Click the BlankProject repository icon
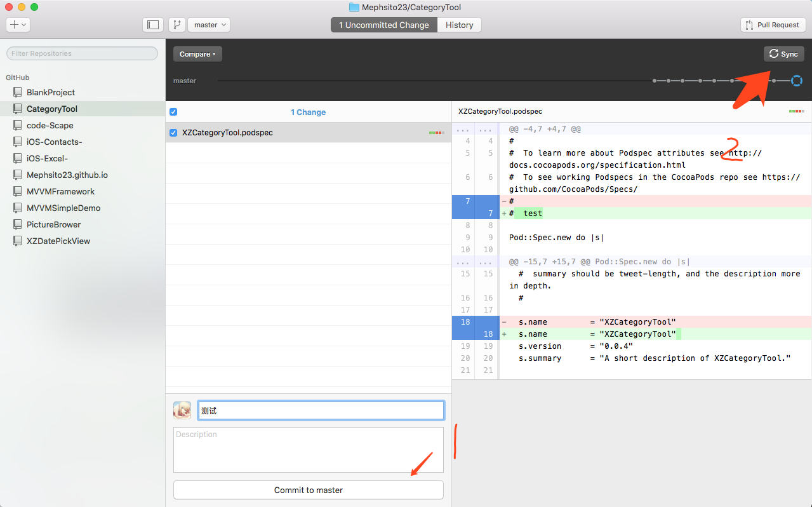This screenshot has width=812, height=507. (x=18, y=92)
